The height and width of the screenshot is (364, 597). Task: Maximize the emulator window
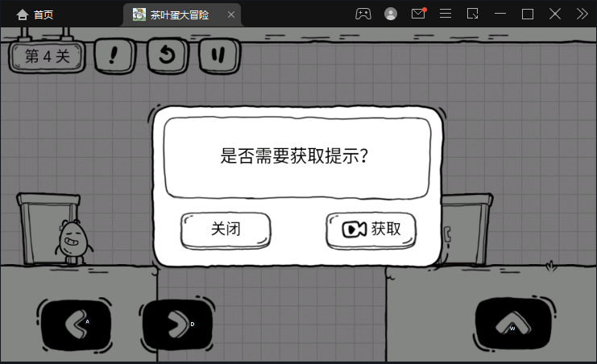pyautogui.click(x=528, y=14)
